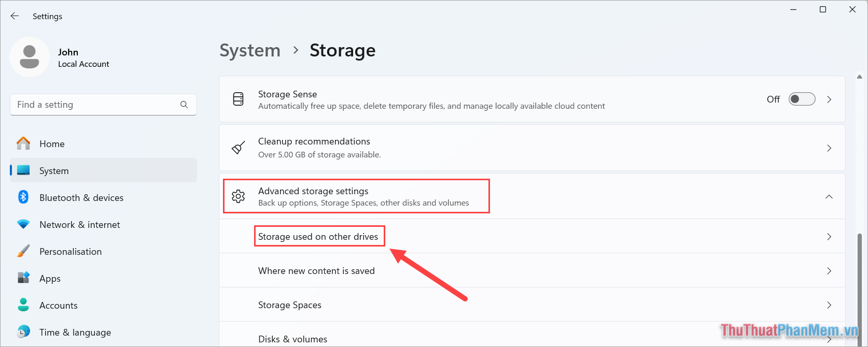Click inside the Find a setting search box
Viewport: 868px width, 347px height.
click(x=93, y=104)
